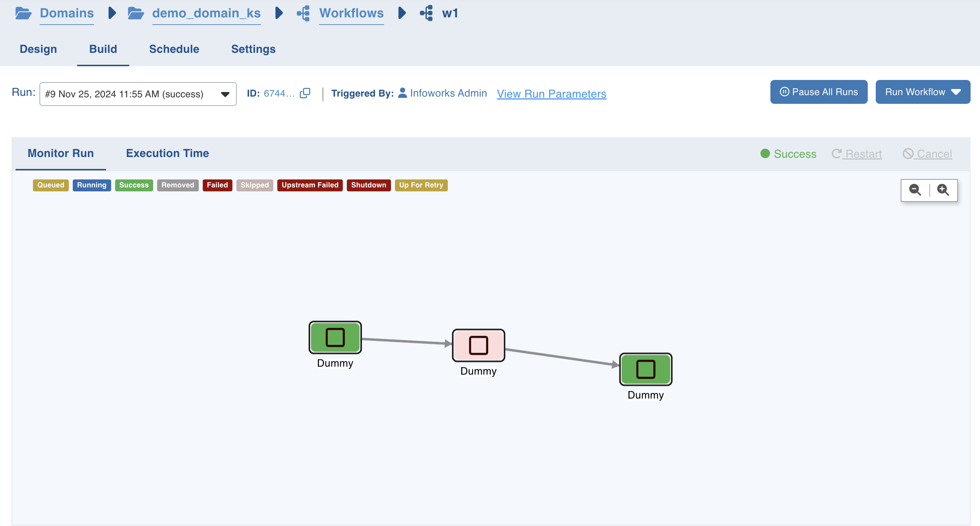Click Pause All Runs button
Screen dimensions: 980x526
(819, 92)
